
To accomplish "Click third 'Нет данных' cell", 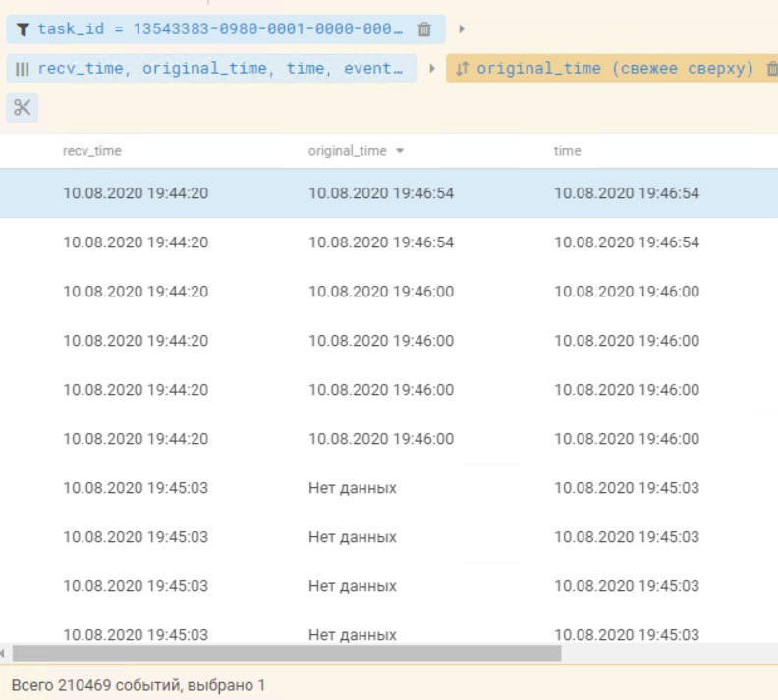I will pyautogui.click(x=353, y=586).
